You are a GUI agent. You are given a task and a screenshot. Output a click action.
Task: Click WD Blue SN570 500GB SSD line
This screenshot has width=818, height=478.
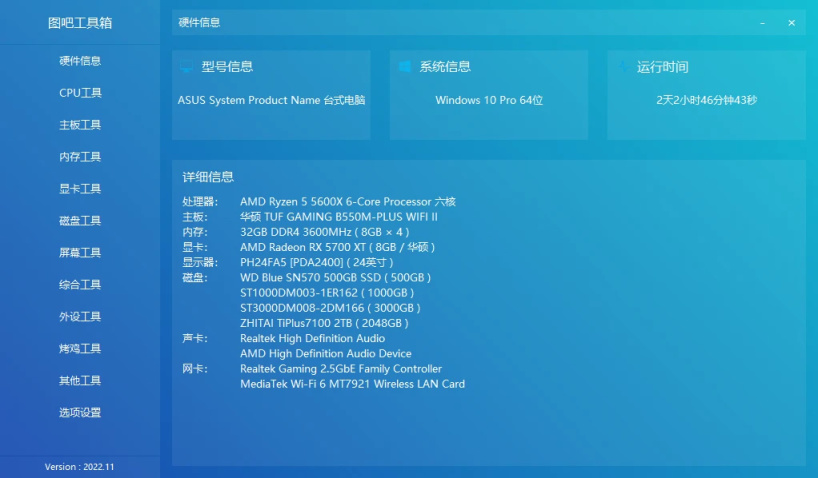335,277
